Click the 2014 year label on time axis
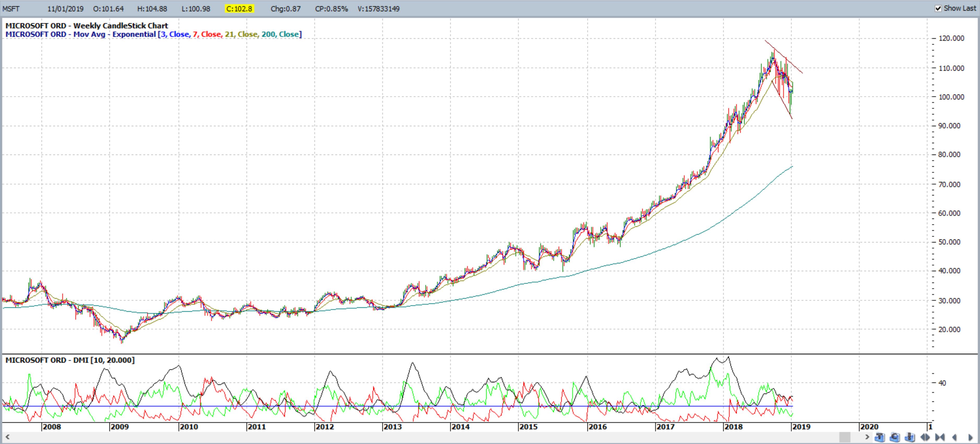 pyautogui.click(x=461, y=427)
